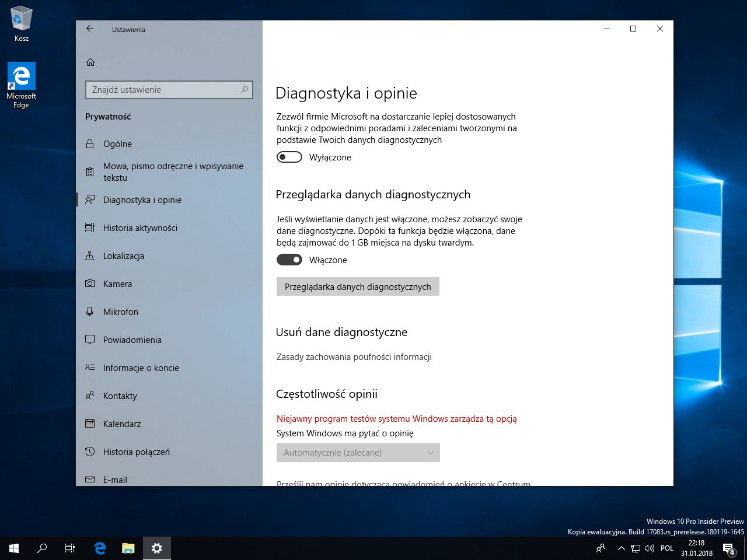Click the clock icon for Historia połączeń
This screenshot has height=560, width=747.
(90, 452)
